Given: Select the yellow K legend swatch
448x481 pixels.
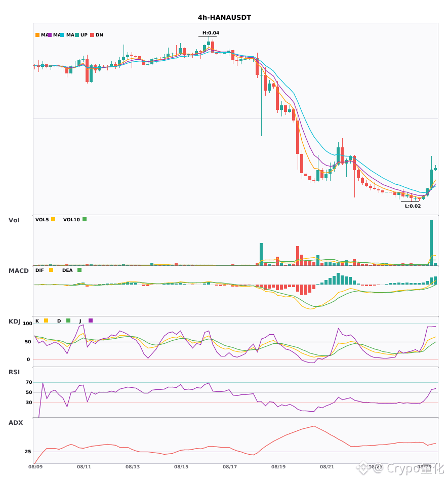Looking at the screenshot, I should pos(46,320).
